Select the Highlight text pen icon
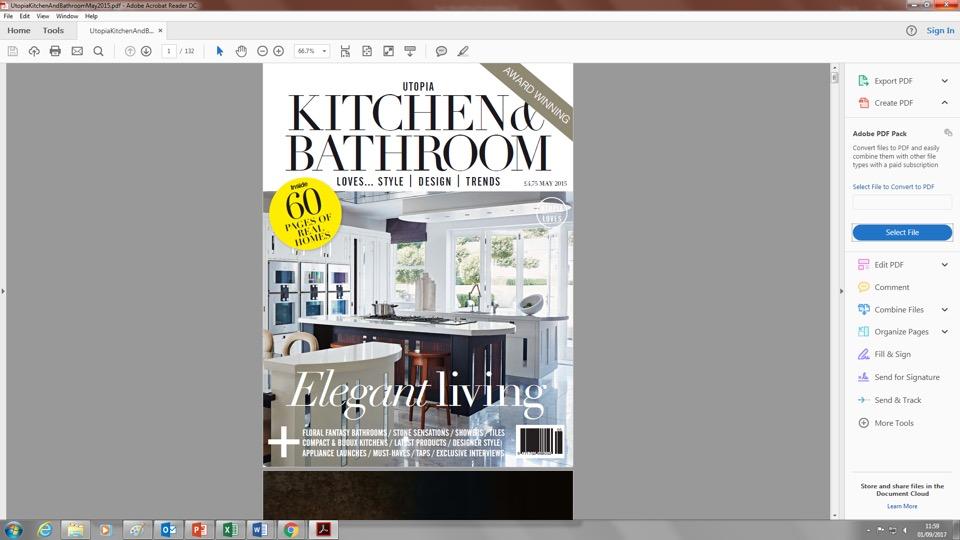This screenshot has width=960, height=540. [463, 51]
